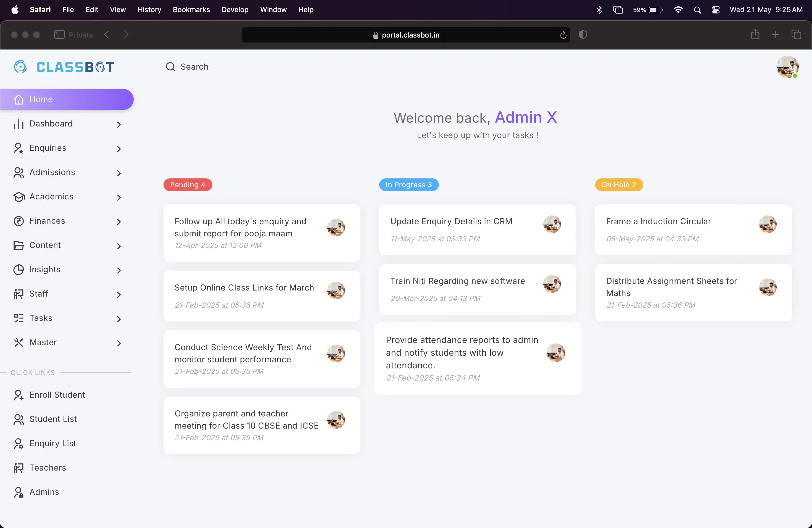This screenshot has height=528, width=812.
Task: Open macOS Control Center toggles
Action: (716, 10)
